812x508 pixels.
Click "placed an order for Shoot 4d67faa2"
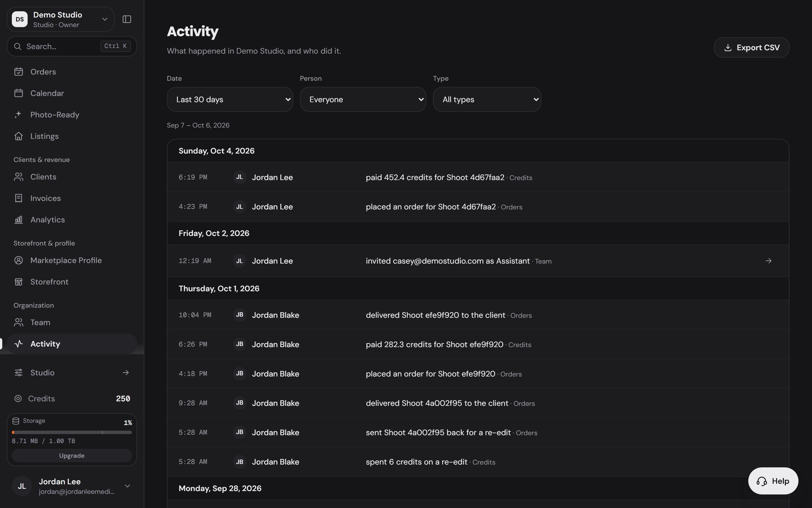(x=431, y=207)
